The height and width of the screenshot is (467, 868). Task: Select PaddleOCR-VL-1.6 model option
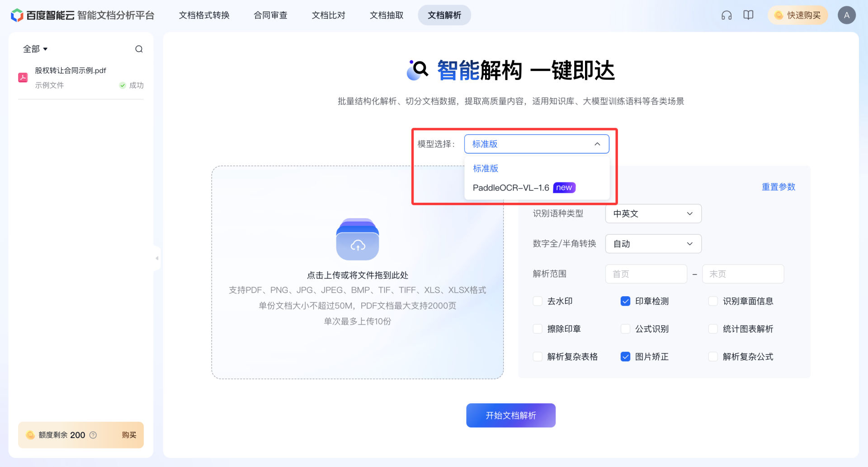coord(537,188)
